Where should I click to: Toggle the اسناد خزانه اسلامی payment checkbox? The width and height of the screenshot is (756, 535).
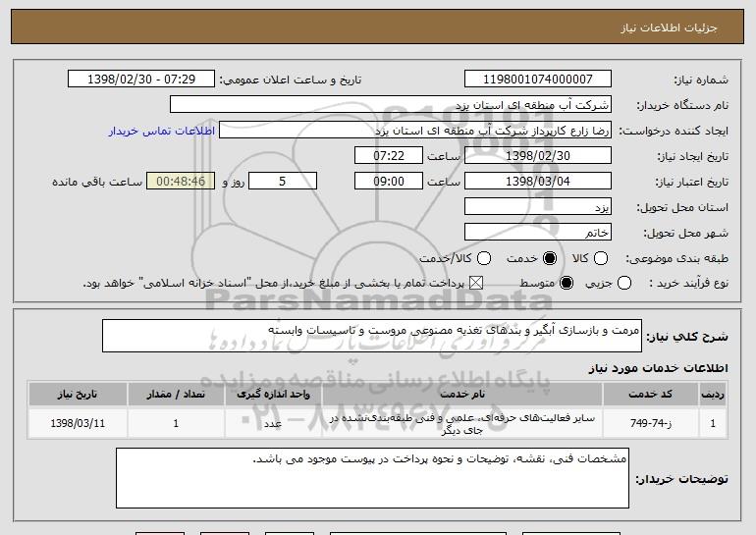click(x=476, y=283)
